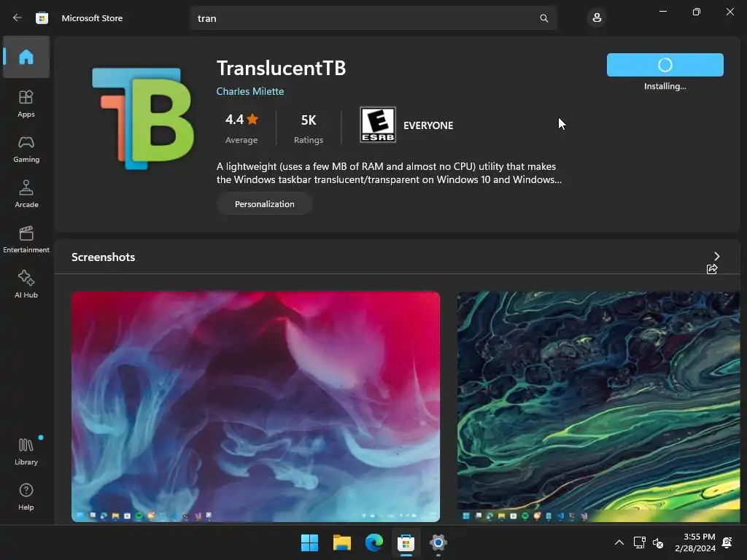Launch Microsoft Edge from taskbar
The width and height of the screenshot is (747, 560).
[374, 542]
